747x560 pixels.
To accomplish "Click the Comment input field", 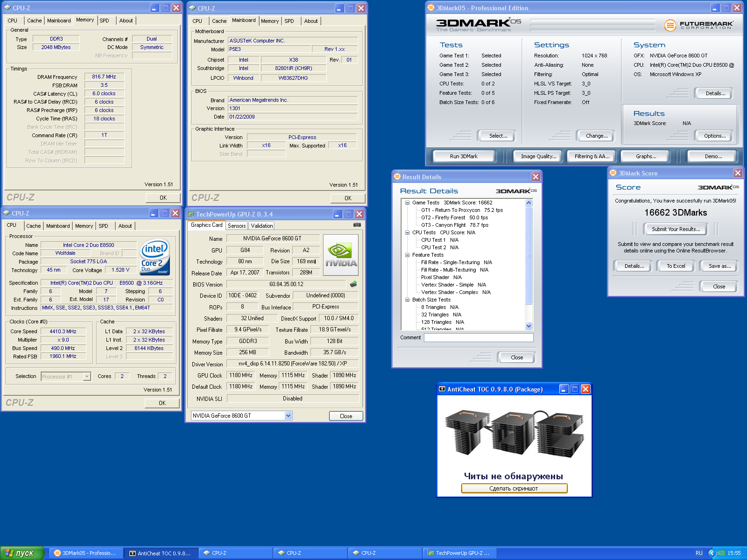I will tap(479, 337).
